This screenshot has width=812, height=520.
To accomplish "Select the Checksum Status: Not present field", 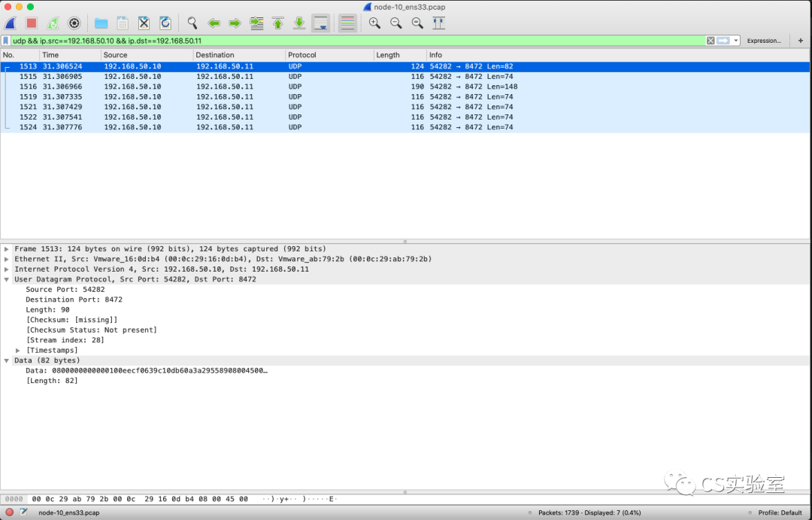I will pyautogui.click(x=92, y=330).
